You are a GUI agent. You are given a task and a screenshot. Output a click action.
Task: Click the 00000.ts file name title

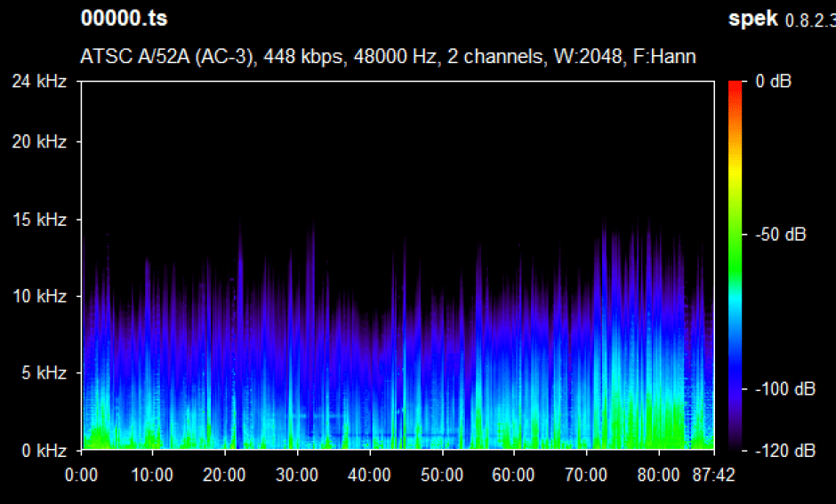coord(124,19)
